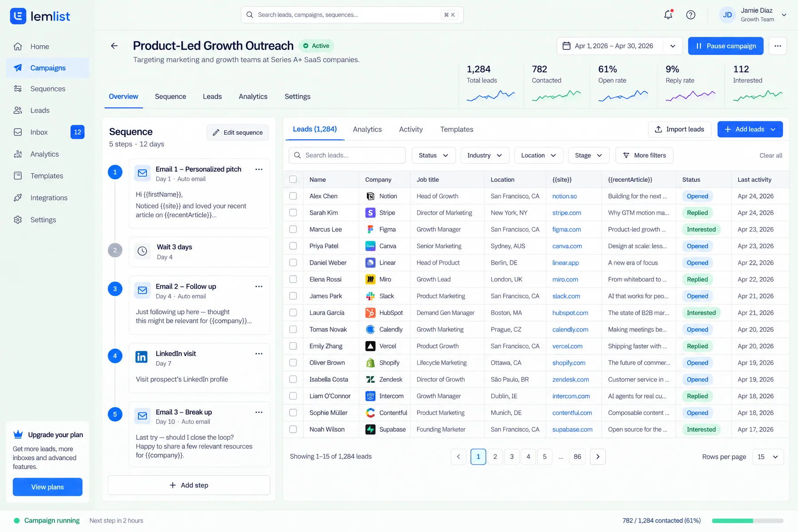This screenshot has height=532, width=798.
Task: Open Sequences from the sidebar
Action: 47,89
